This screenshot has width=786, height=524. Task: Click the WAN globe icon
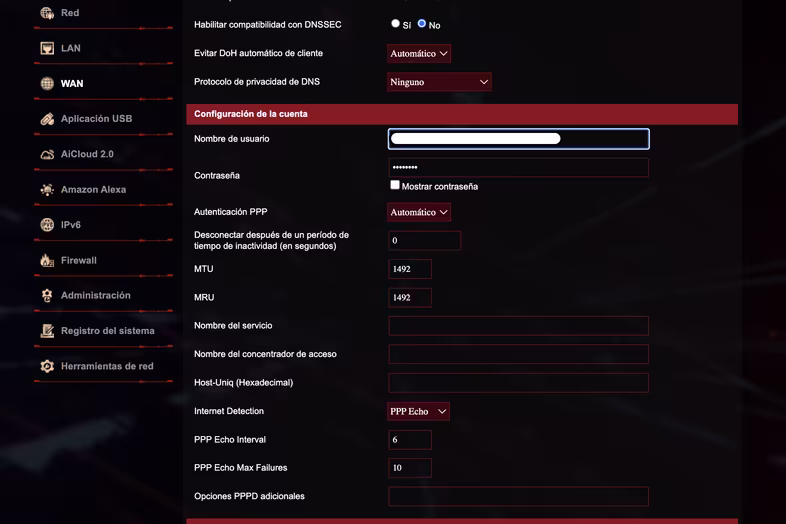tap(47, 83)
